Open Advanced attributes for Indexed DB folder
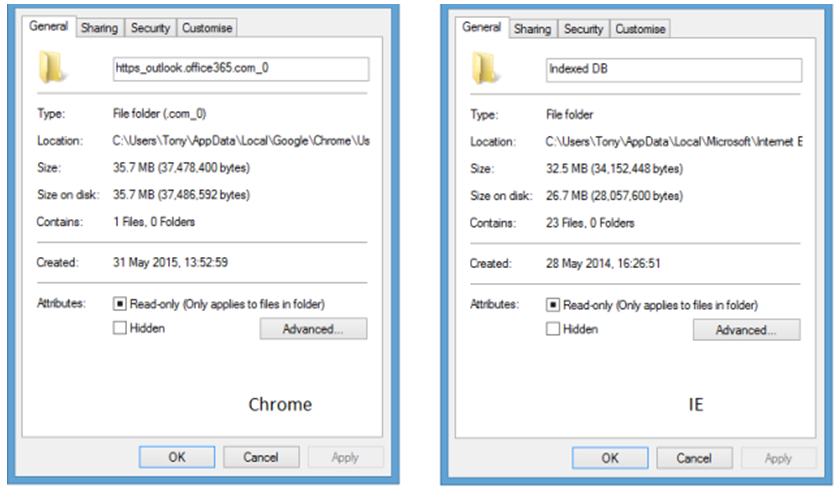Viewport: 839px width, 490px height. point(746,329)
